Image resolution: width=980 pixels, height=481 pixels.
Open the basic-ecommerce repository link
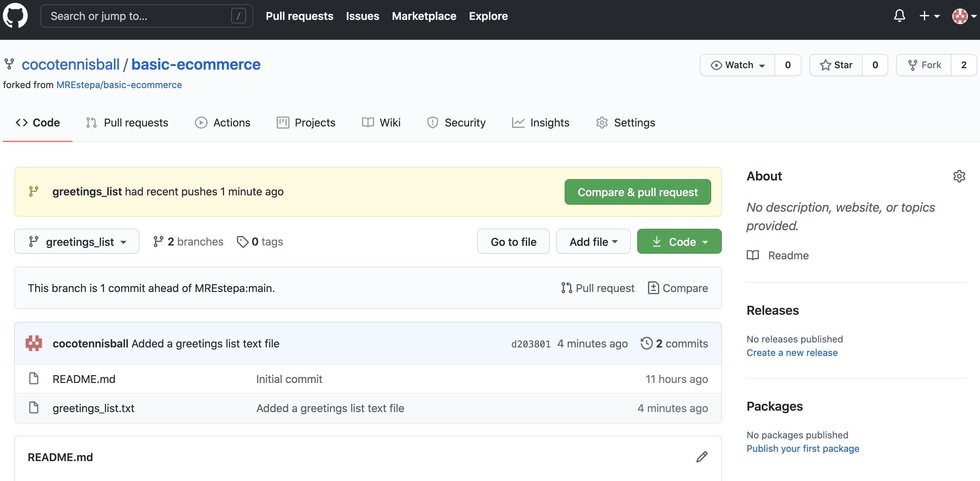(196, 64)
